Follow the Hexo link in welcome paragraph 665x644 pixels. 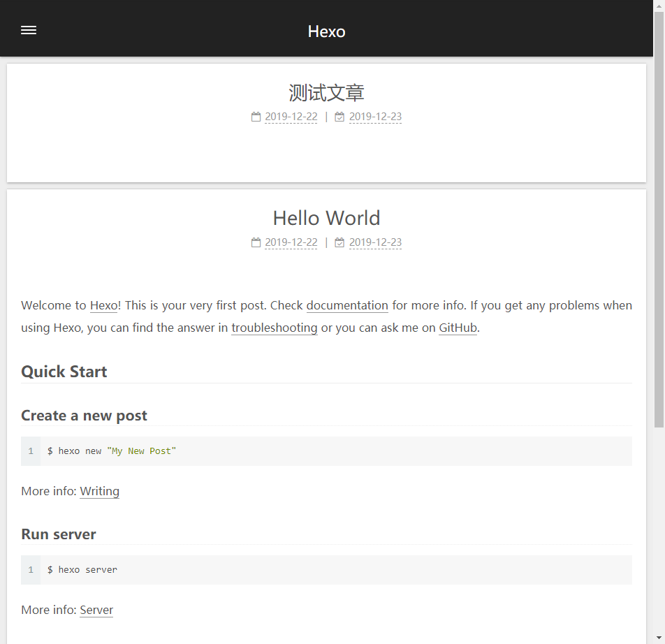click(103, 305)
